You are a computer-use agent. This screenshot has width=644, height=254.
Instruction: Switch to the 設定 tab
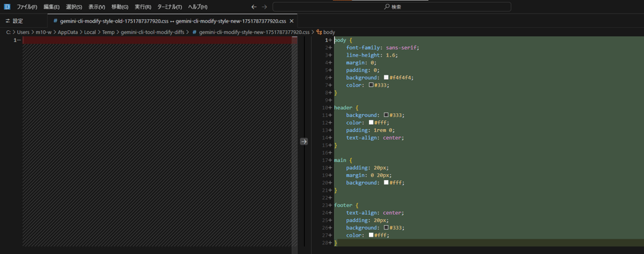click(23, 21)
